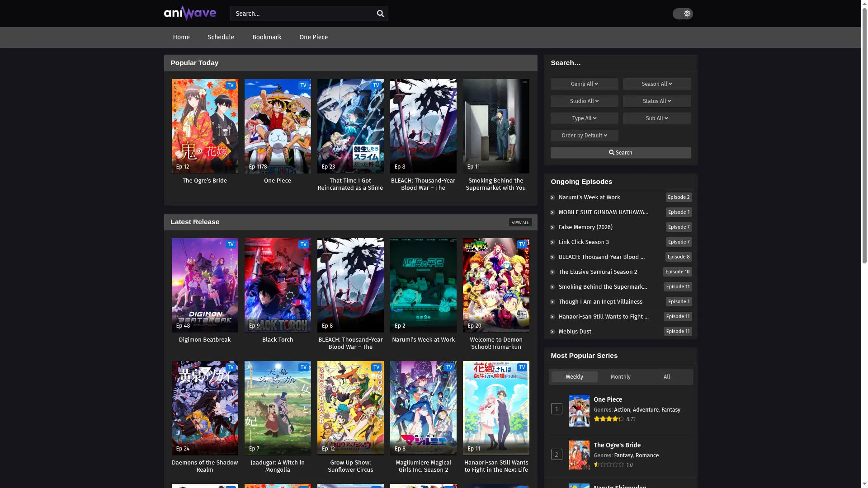Open Grow Up Show: Sunflower Circus poster
Image resolution: width=868 pixels, height=488 pixels.
tap(350, 408)
